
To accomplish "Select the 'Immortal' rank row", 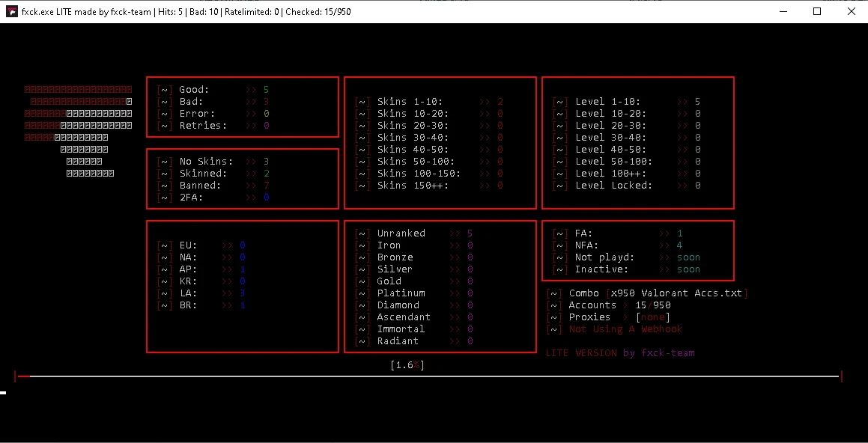I will (x=414, y=329).
